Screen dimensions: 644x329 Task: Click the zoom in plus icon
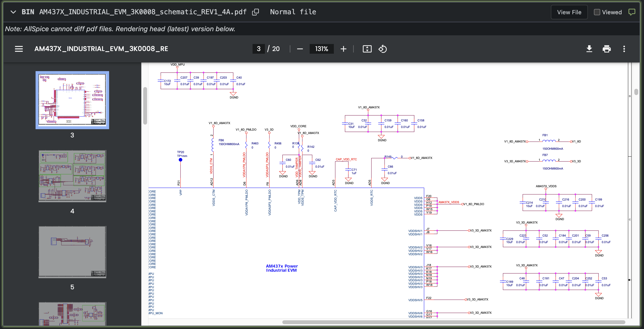[x=343, y=49]
